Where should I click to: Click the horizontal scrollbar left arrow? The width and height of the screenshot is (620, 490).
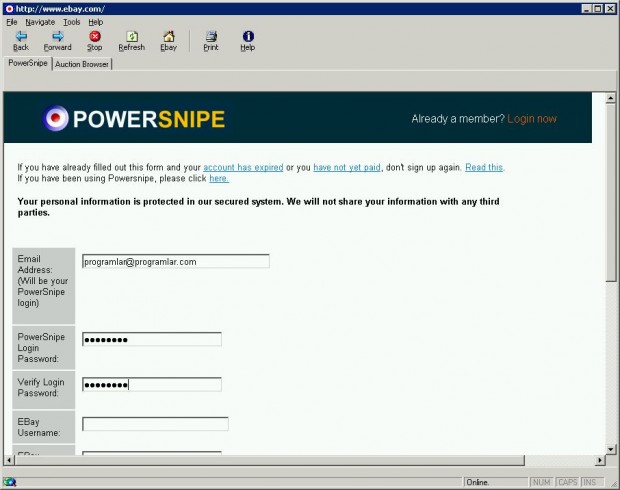point(9,460)
